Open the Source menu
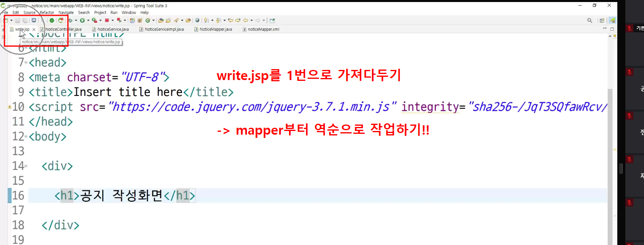 pos(30,13)
